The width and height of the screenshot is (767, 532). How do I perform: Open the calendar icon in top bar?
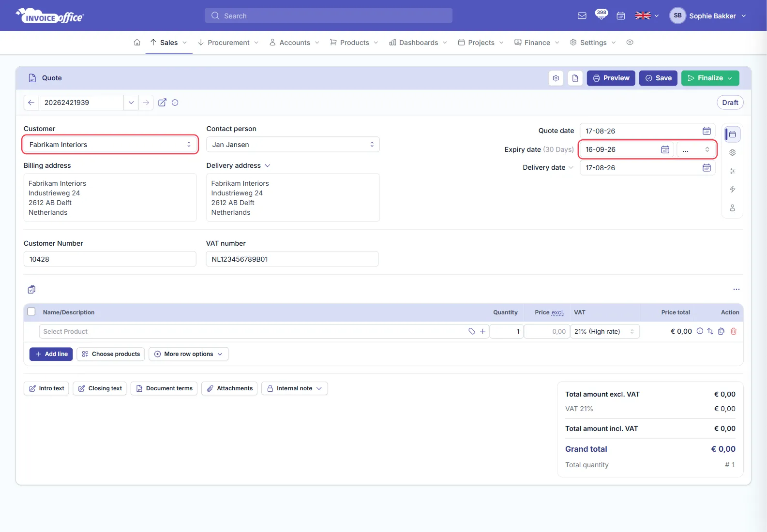pos(621,16)
